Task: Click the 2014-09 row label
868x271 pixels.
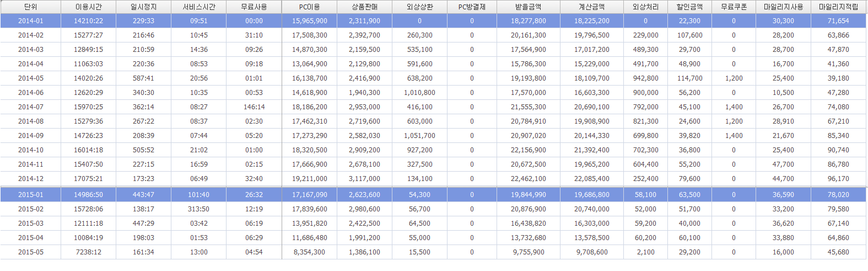Action: click(31, 136)
